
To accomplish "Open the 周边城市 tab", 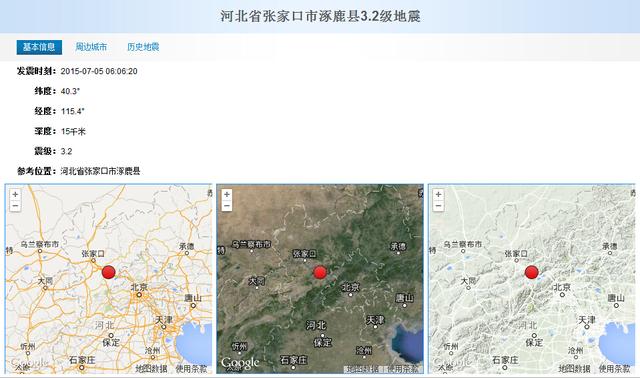I will [91, 47].
